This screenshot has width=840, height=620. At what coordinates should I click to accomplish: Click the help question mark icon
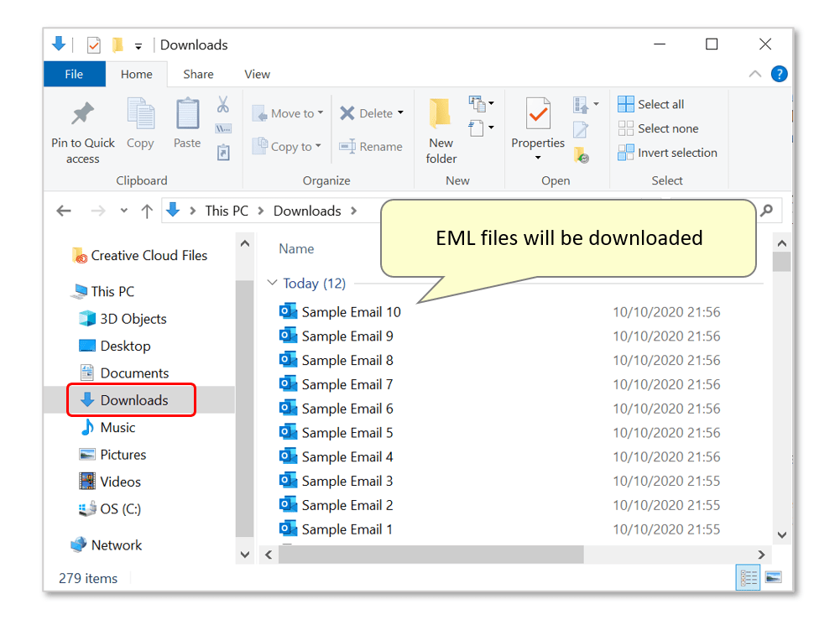click(779, 74)
